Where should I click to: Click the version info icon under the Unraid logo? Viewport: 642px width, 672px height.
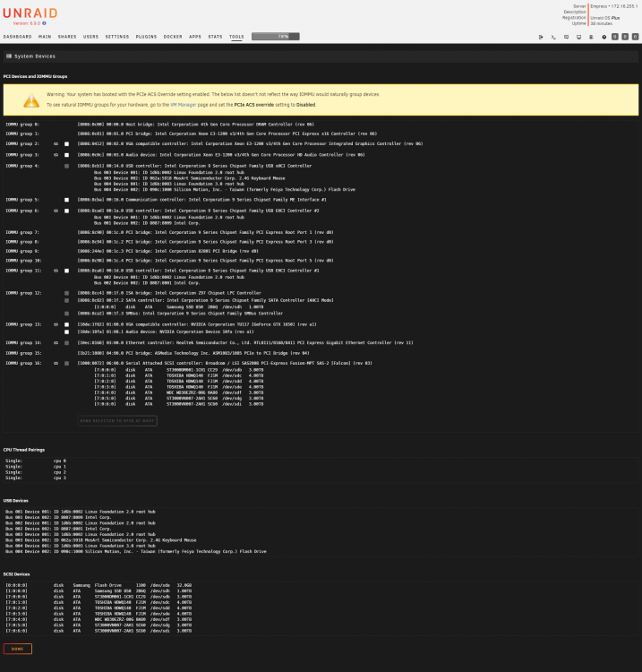(44, 23)
